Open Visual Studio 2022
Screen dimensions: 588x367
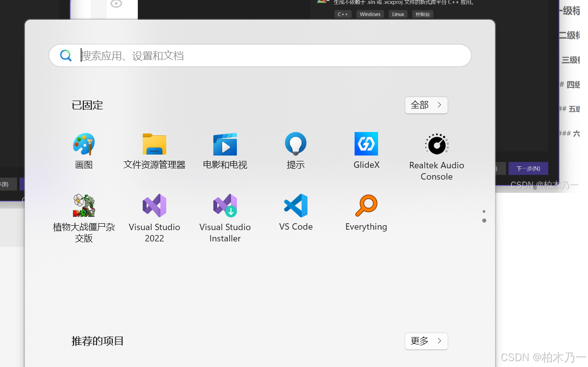tap(154, 218)
